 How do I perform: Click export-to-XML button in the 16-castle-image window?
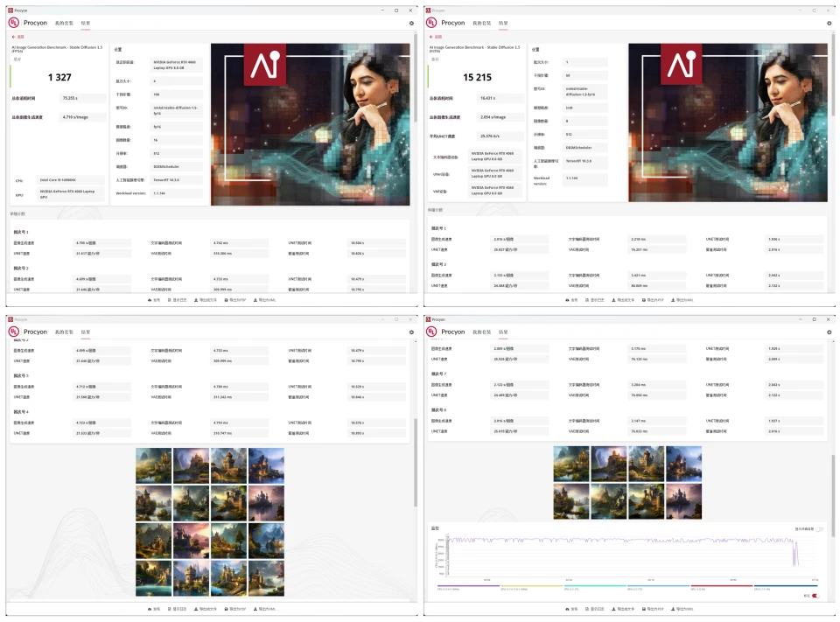pos(264,609)
